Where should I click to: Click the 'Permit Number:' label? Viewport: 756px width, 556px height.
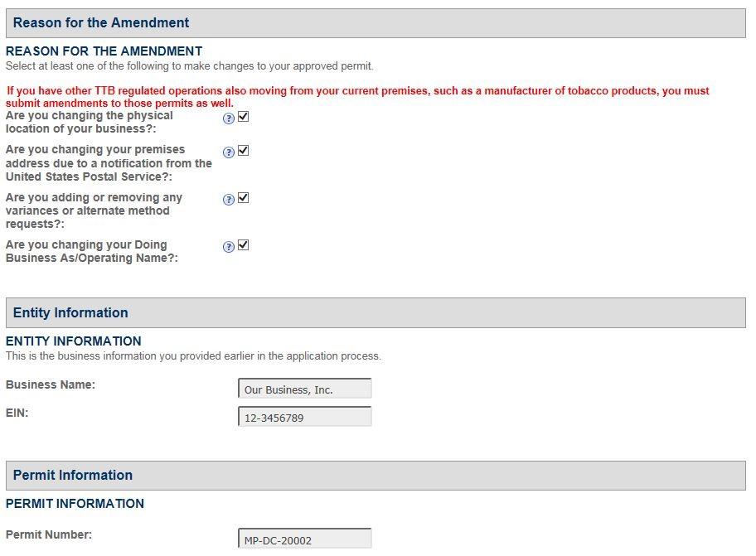pos(49,535)
